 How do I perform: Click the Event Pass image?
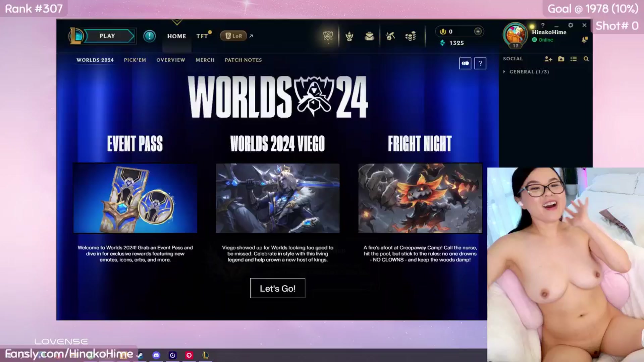pos(135,198)
